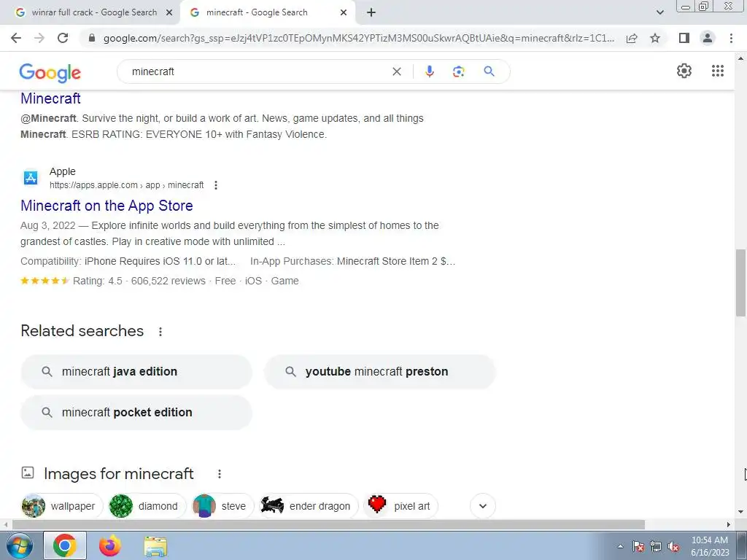
Task: Bookmark this page with the star
Action: pos(655,38)
